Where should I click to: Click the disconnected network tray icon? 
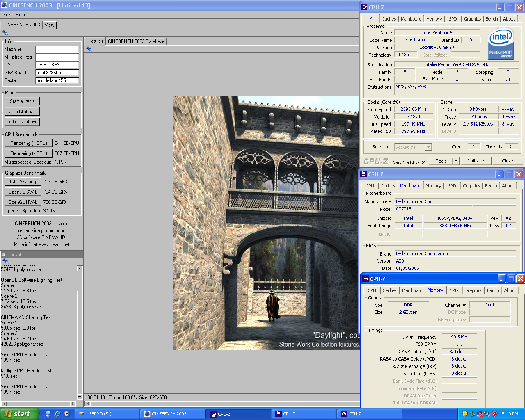click(479, 414)
